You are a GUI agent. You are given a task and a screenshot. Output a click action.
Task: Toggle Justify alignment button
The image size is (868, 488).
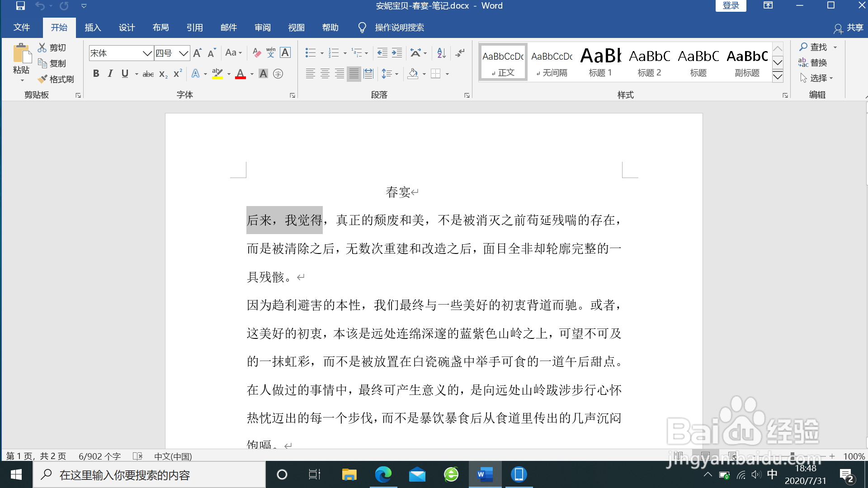click(x=354, y=74)
